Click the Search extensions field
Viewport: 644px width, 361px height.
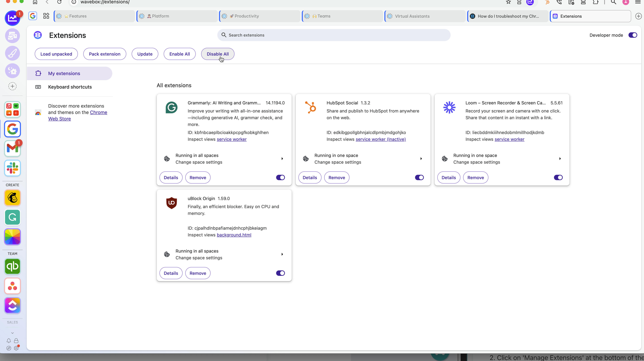pos(334,35)
